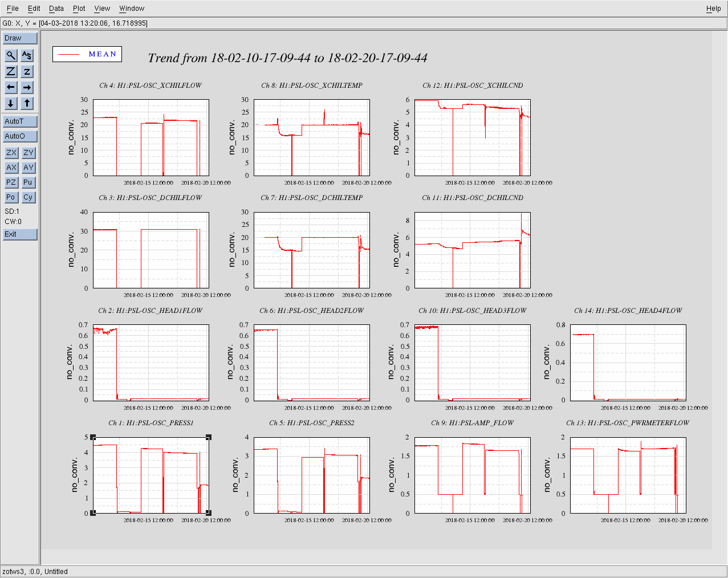This screenshot has width=728, height=578.
Task: Open the File menu
Action: pos(13,9)
